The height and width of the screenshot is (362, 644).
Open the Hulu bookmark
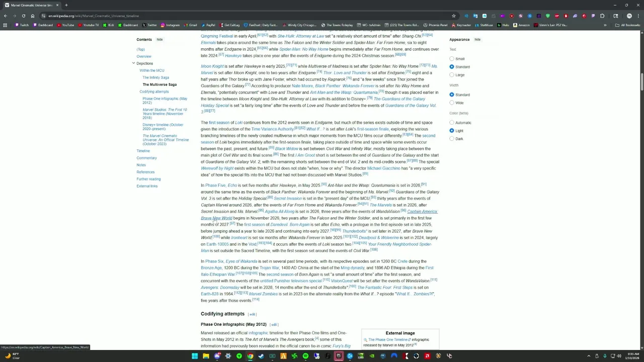click(503, 25)
